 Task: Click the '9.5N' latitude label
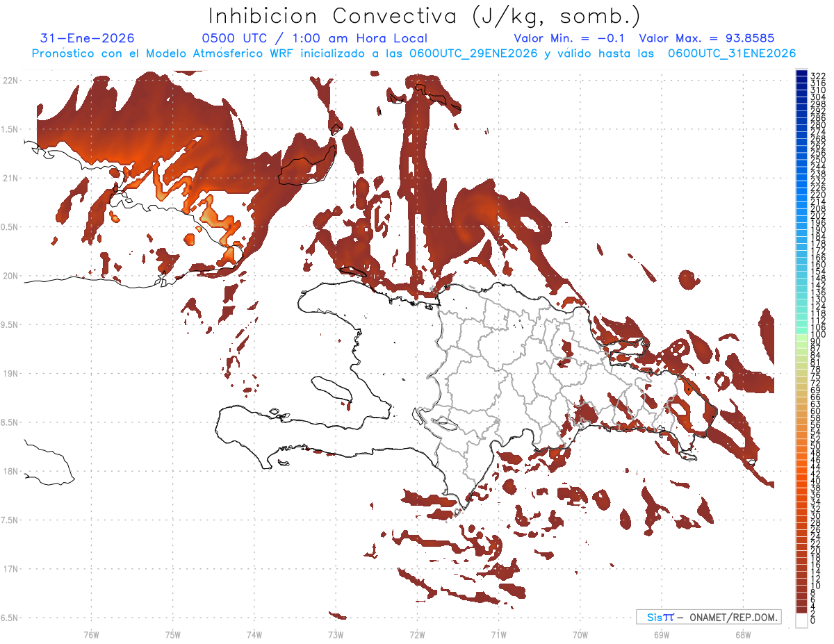tap(10, 325)
